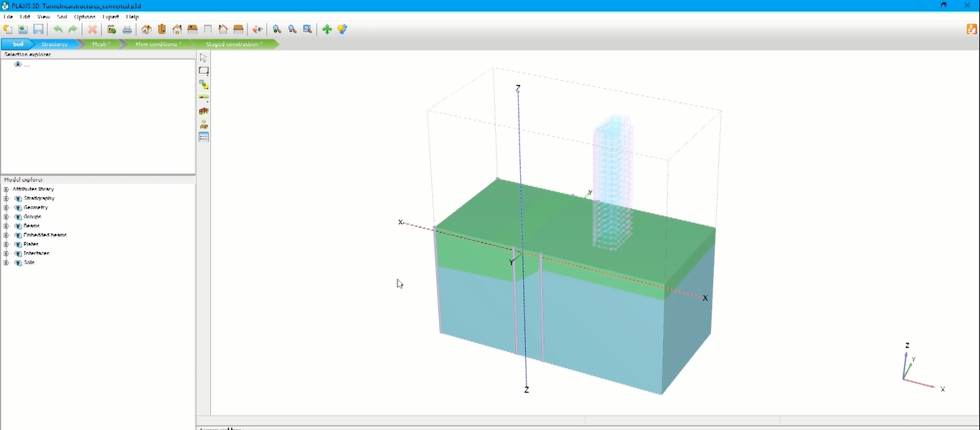This screenshot has width=980, height=430.
Task: Click the orange icon at top-right corner
Action: click(973, 29)
